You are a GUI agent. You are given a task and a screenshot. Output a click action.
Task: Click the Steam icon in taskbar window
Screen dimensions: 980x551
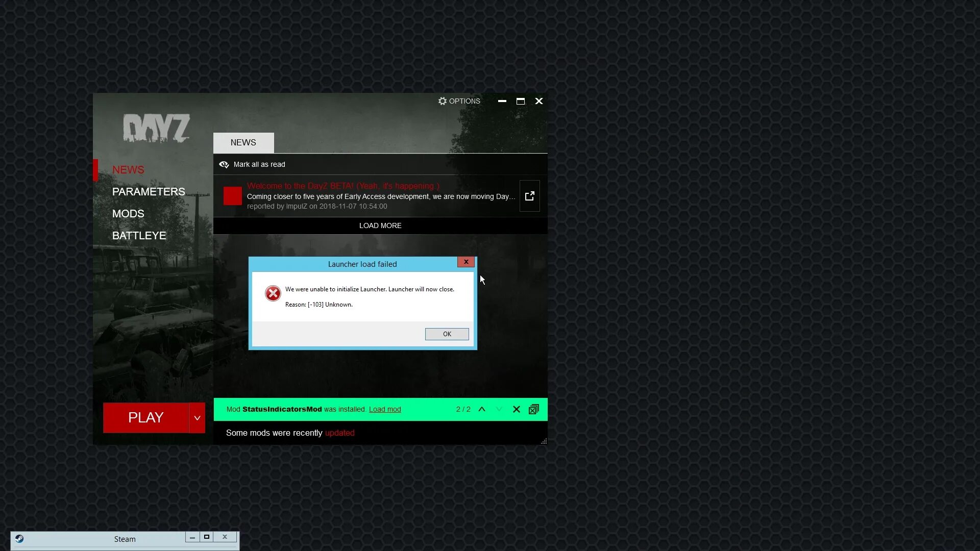coord(19,539)
